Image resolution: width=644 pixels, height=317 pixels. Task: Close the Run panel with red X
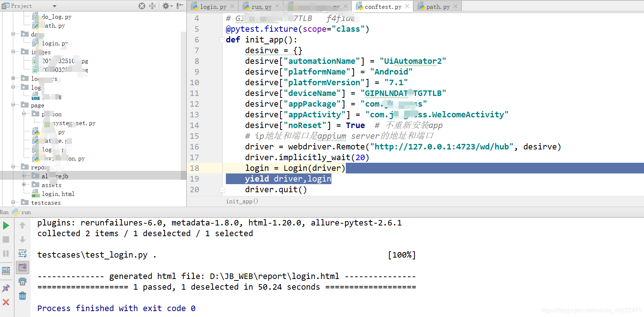coord(6,302)
